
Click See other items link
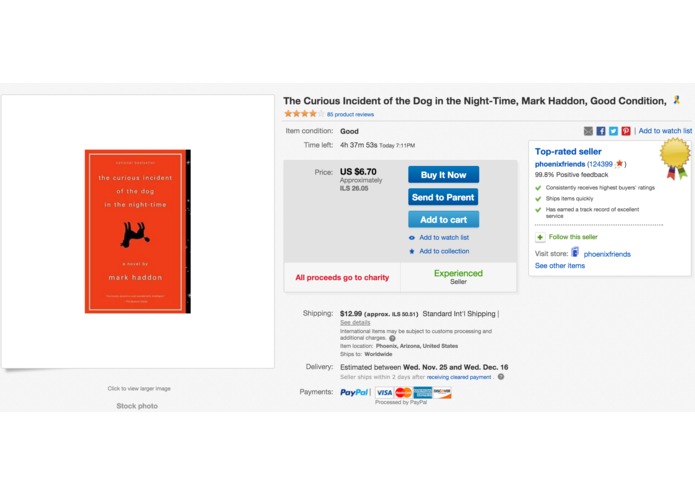[x=560, y=266]
